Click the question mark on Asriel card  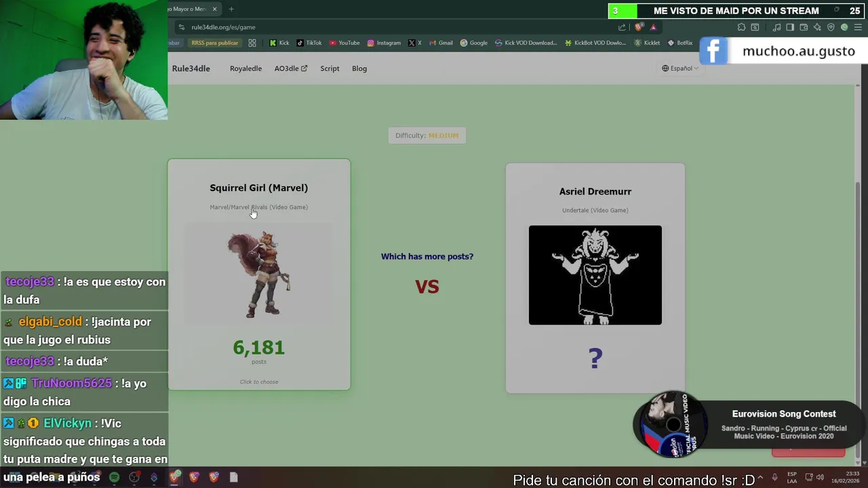(x=595, y=359)
